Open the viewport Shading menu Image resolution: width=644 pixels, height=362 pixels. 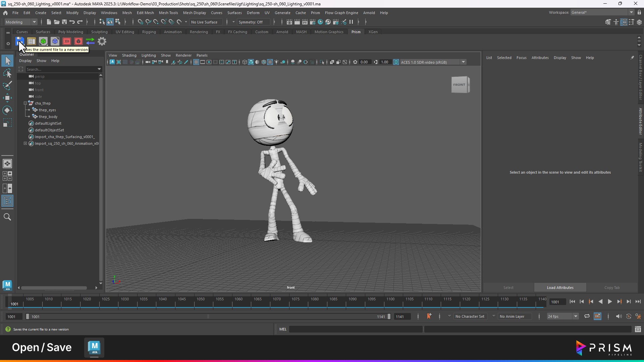tap(129, 55)
